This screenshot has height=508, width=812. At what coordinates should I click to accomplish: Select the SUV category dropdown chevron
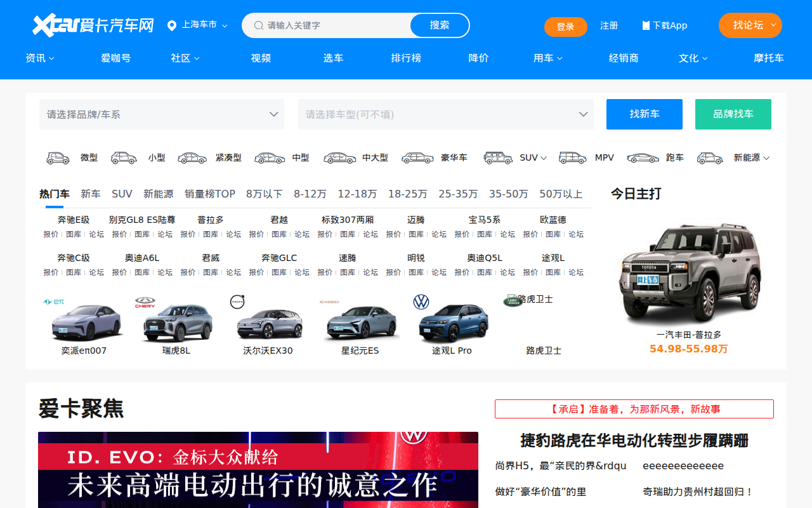[544, 158]
